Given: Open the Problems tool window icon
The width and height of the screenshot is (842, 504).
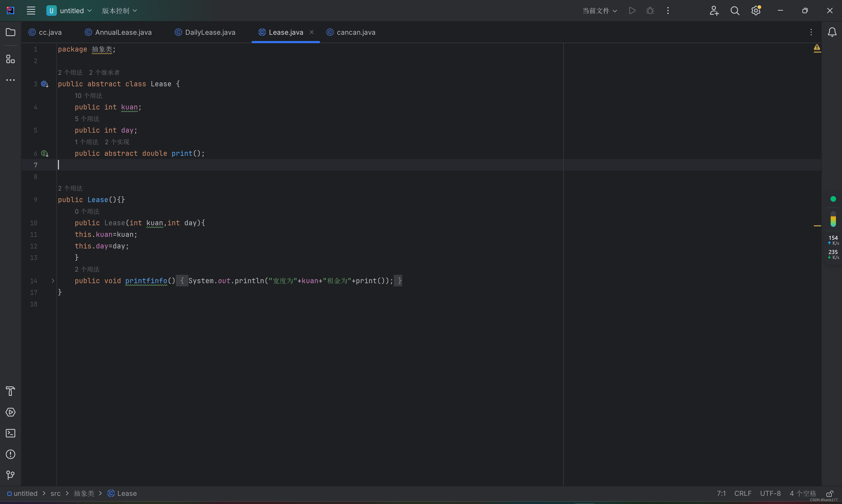Looking at the screenshot, I should click(11, 455).
